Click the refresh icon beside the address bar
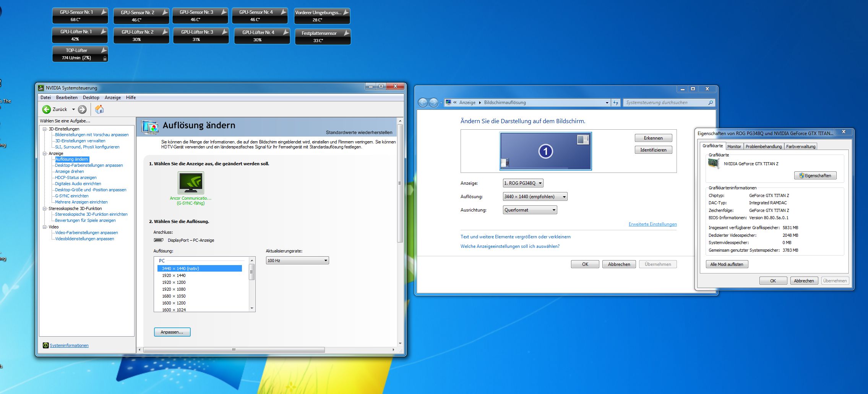 pos(616,103)
